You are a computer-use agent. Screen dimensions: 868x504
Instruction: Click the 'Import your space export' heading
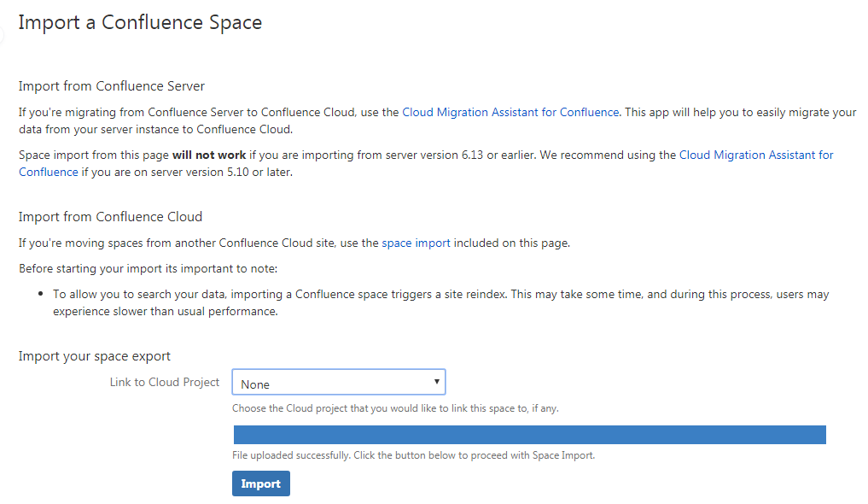[95, 356]
